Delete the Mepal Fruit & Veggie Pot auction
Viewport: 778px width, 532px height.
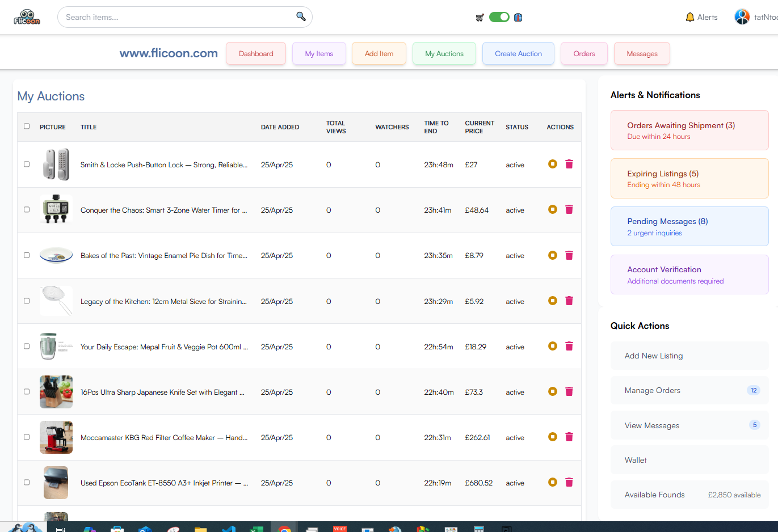point(569,346)
